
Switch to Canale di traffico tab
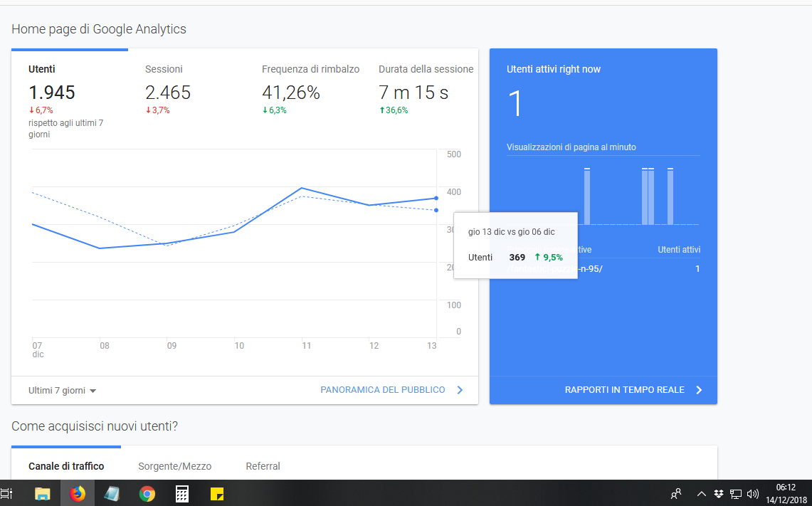(66, 466)
